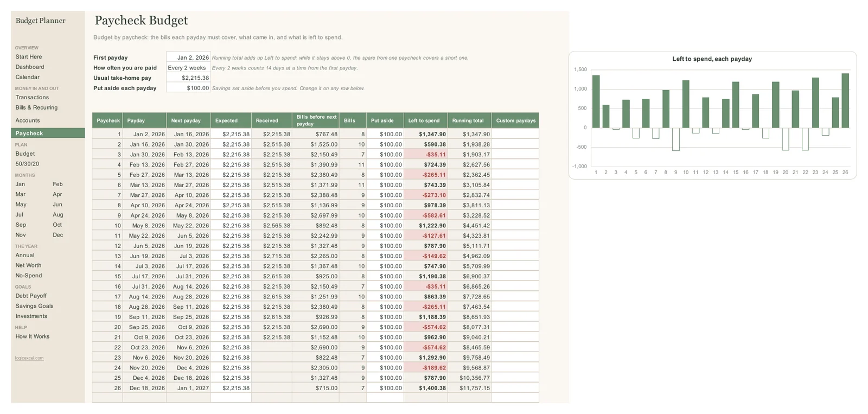
Task: Select the Usual take-home pay field
Action: (x=188, y=78)
